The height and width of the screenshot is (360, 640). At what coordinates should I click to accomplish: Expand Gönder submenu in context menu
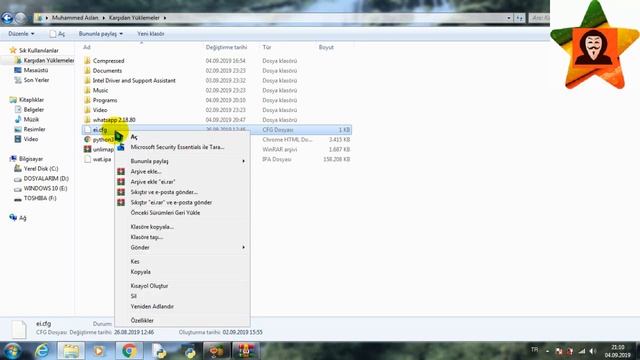[244, 247]
